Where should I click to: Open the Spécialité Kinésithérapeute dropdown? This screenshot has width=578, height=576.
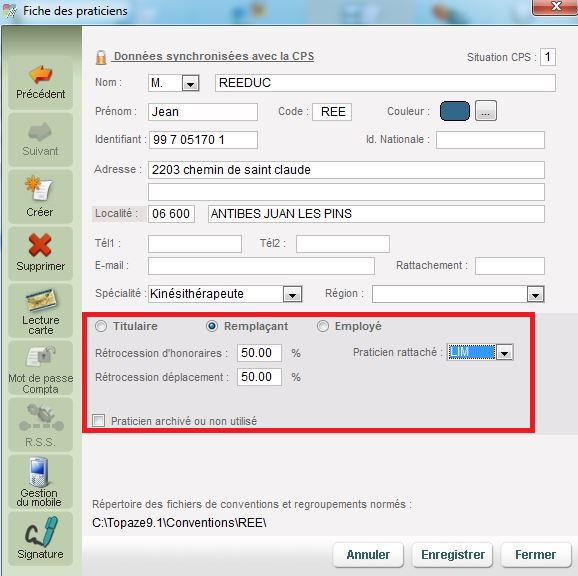pyautogui.click(x=292, y=294)
